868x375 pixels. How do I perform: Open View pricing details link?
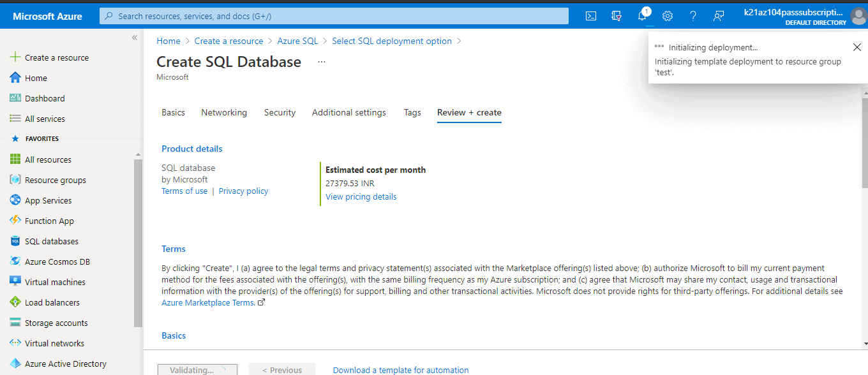[x=361, y=196]
